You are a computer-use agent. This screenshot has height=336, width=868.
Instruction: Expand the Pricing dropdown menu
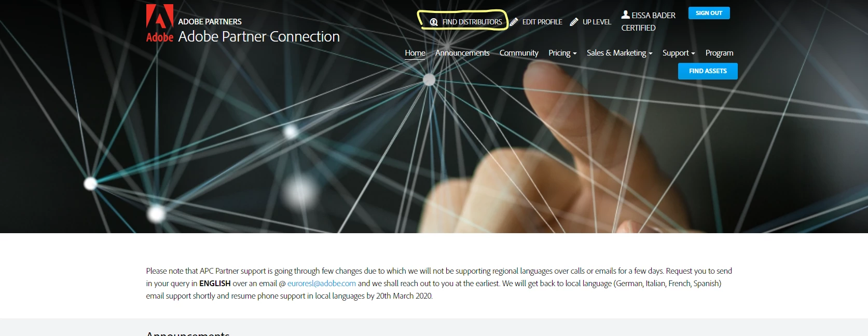tap(562, 53)
